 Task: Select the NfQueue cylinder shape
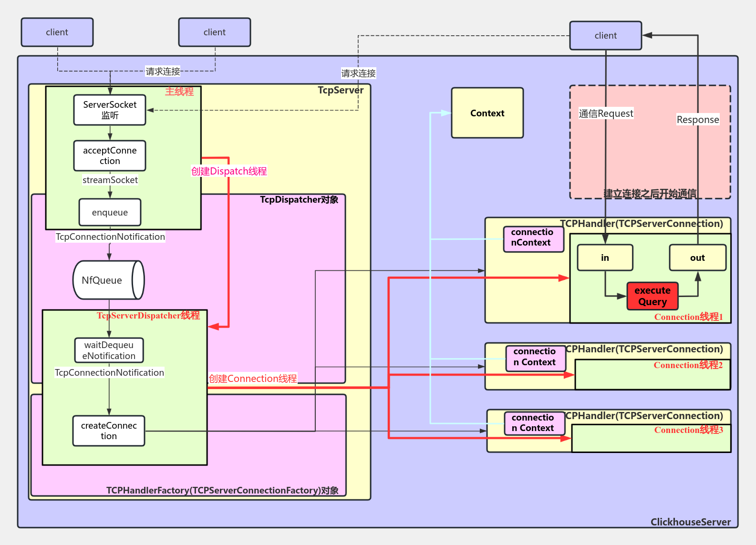pyautogui.click(x=108, y=280)
